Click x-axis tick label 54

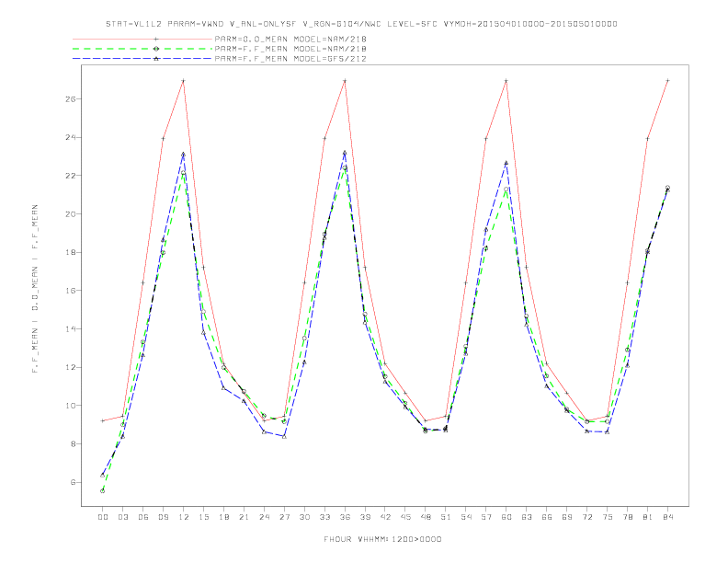[466, 517]
